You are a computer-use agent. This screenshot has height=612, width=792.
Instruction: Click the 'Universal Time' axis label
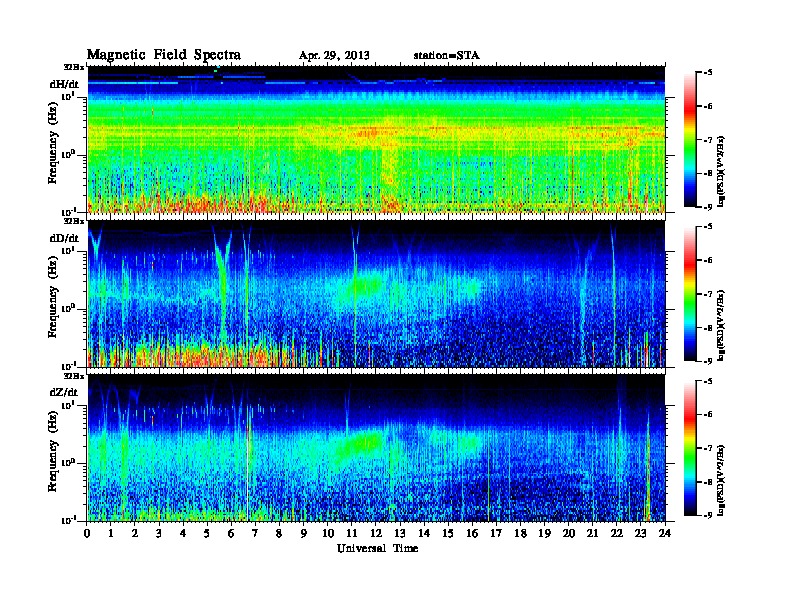click(377, 548)
